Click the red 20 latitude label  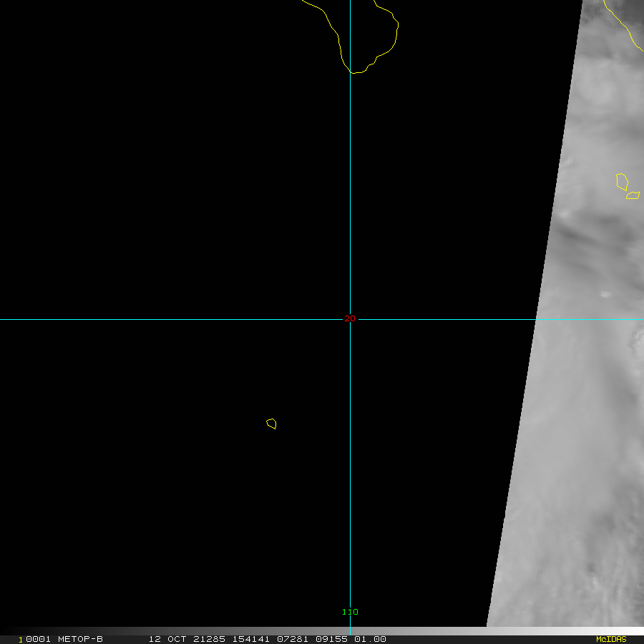click(349, 319)
